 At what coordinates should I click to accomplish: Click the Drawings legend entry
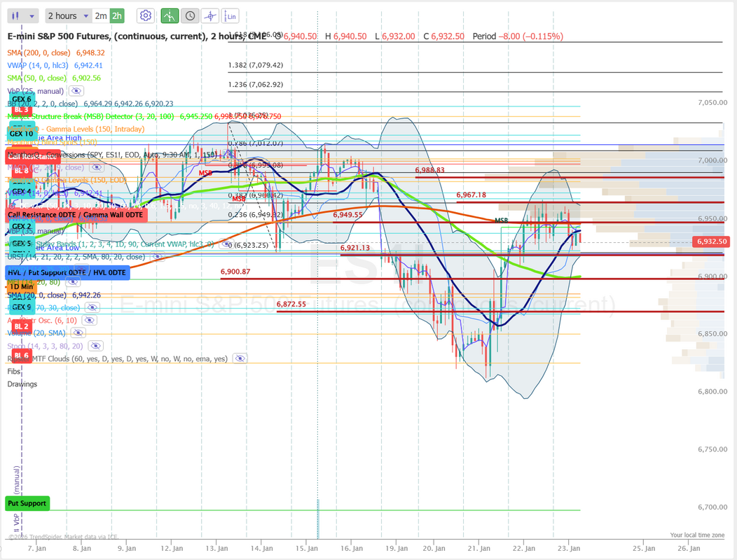(x=22, y=384)
